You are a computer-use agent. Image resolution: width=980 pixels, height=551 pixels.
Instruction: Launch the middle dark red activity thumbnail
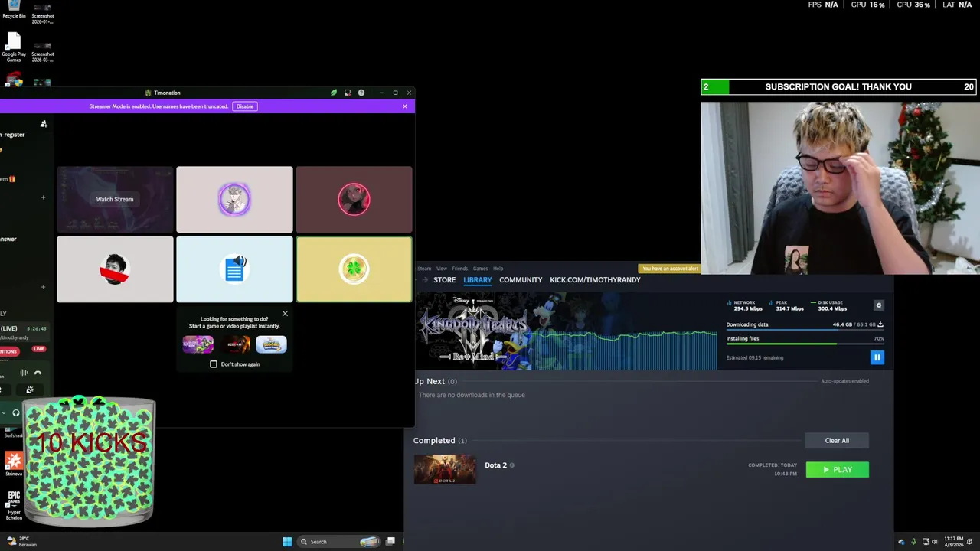[x=235, y=344]
